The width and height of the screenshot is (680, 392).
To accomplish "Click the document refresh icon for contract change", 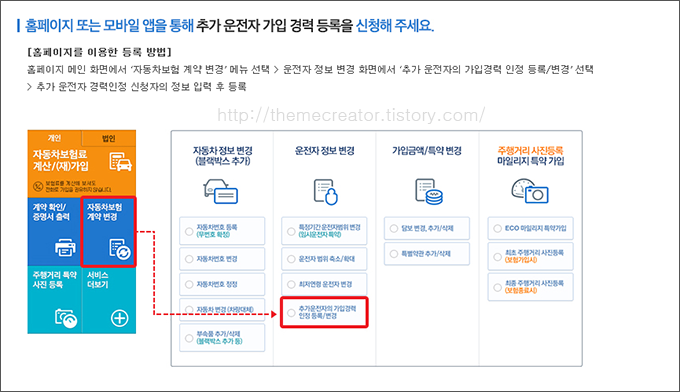I will click(x=120, y=249).
